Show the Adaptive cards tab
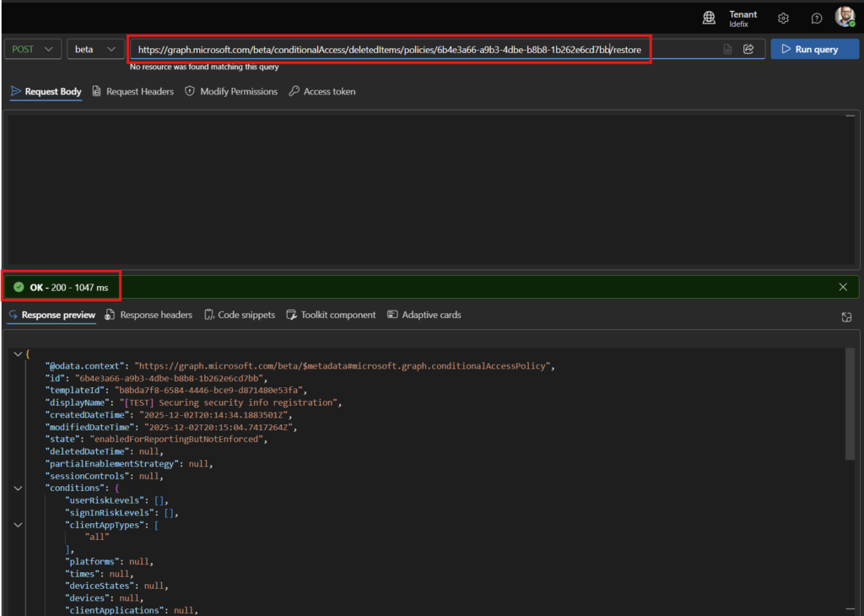The height and width of the screenshot is (616, 864). tap(424, 315)
